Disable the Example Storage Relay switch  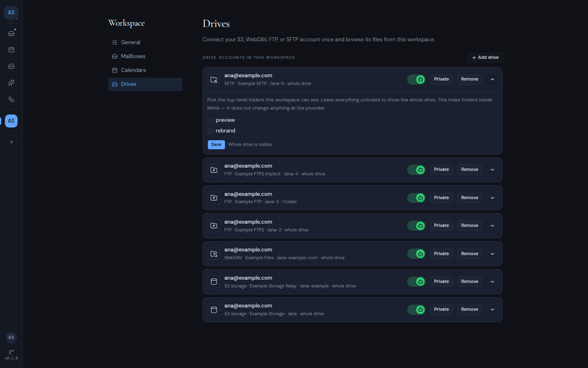[416, 282]
